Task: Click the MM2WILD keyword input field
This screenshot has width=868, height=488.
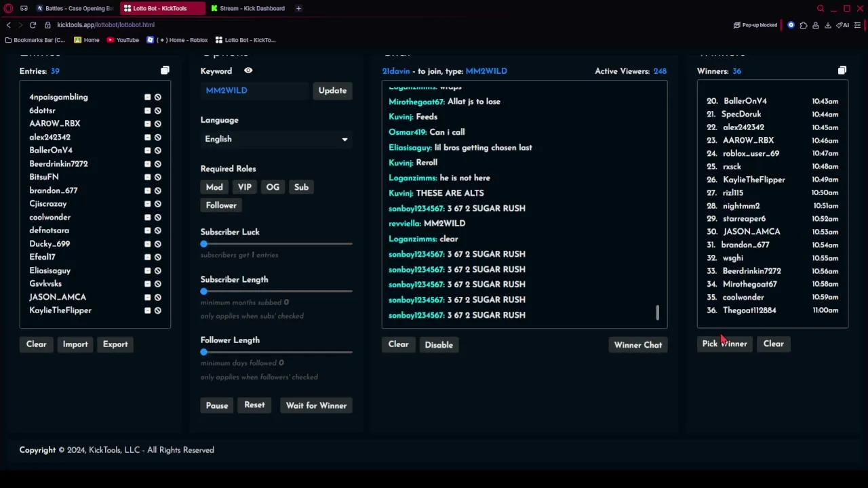Action: [x=256, y=91]
